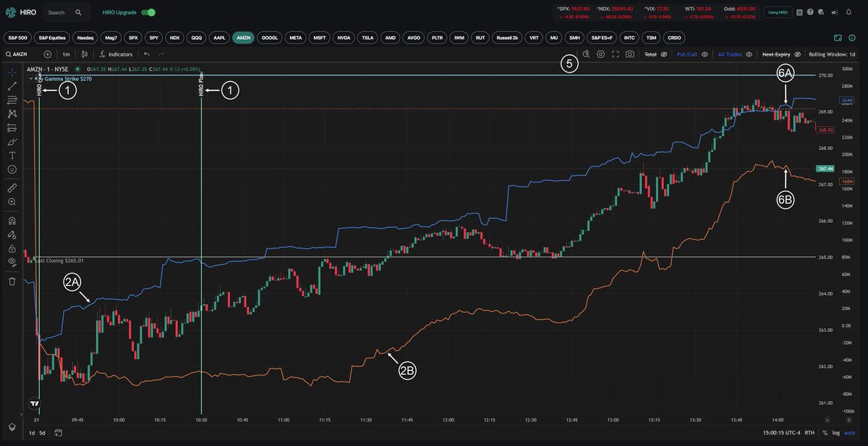Open the Indicators menu
Screen dimensions: 868x446
116,54
